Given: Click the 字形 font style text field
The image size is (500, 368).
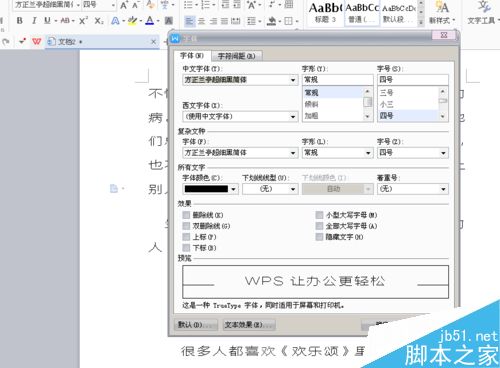Looking at the screenshot, I should coord(338,80).
